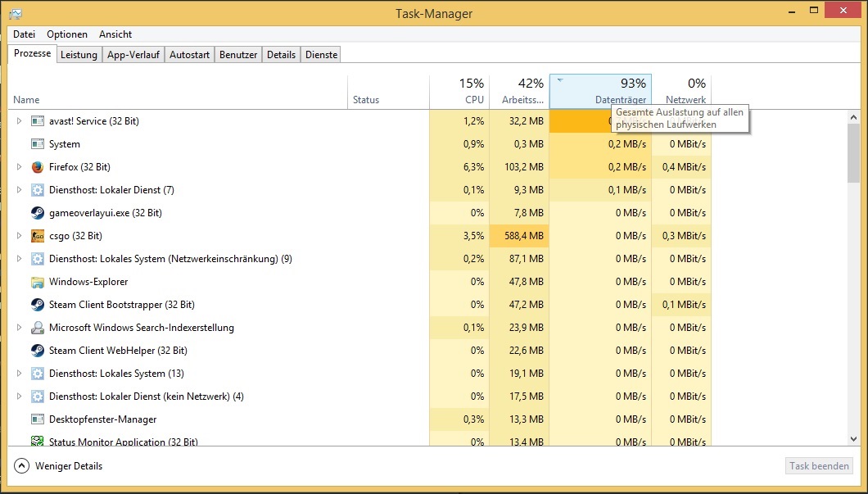868x494 pixels.
Task: Click the Windows-Explorer folder icon
Action: point(37,282)
